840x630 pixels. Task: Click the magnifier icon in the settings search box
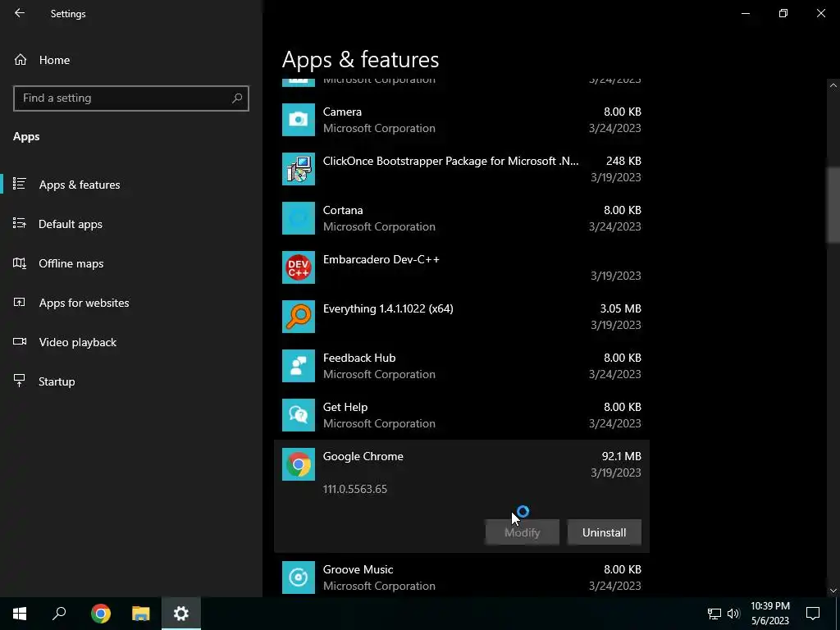[237, 98]
